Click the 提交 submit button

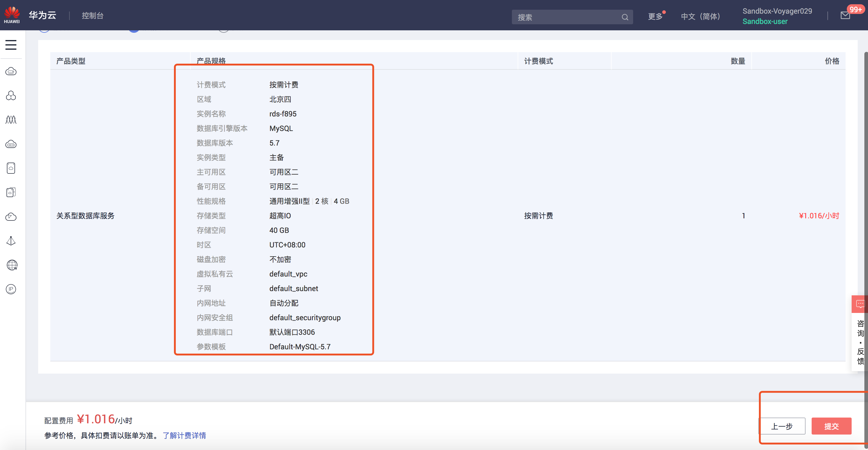click(x=831, y=426)
